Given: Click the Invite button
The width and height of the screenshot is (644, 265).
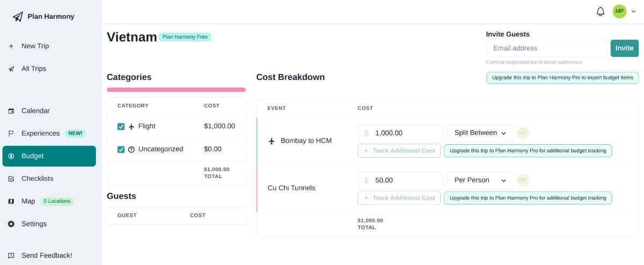Looking at the screenshot, I should (x=624, y=48).
